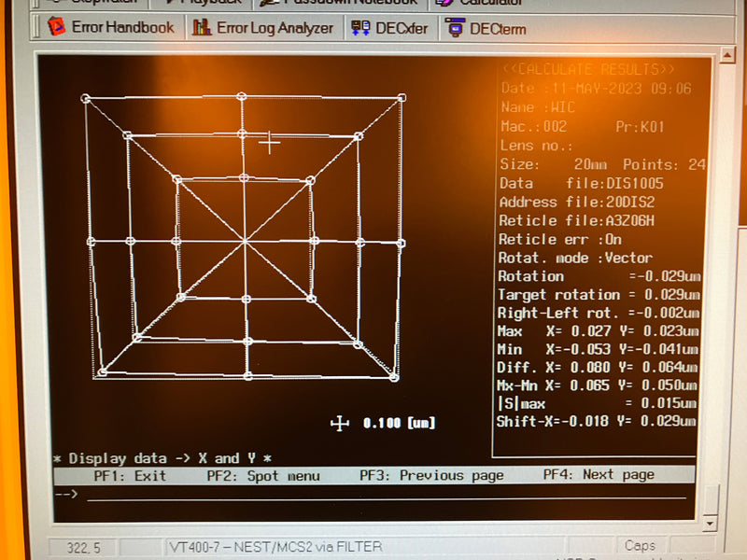
Task: Open the DECterm terminal icon
Action: tap(456, 28)
